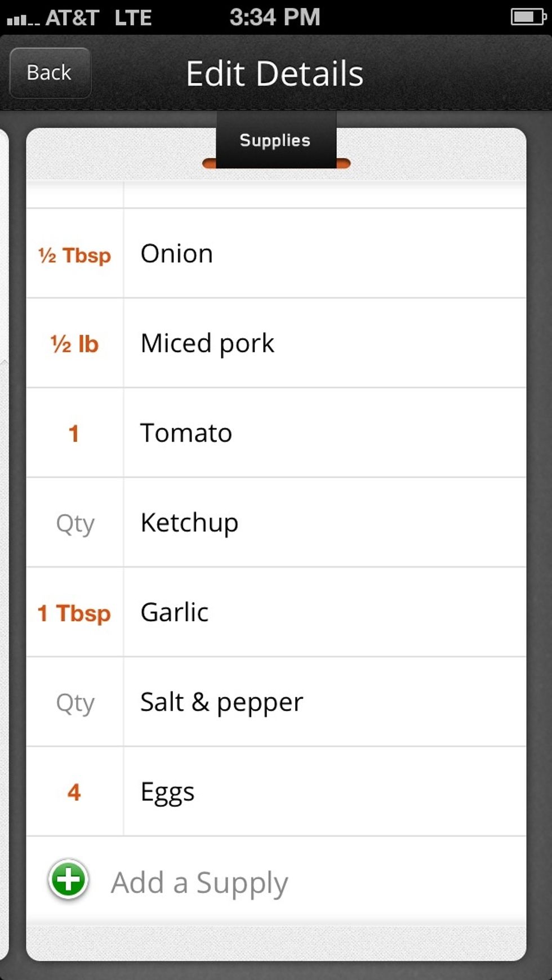Open the quantity 4 for Eggs
This screenshot has width=552, height=980.
(x=74, y=792)
